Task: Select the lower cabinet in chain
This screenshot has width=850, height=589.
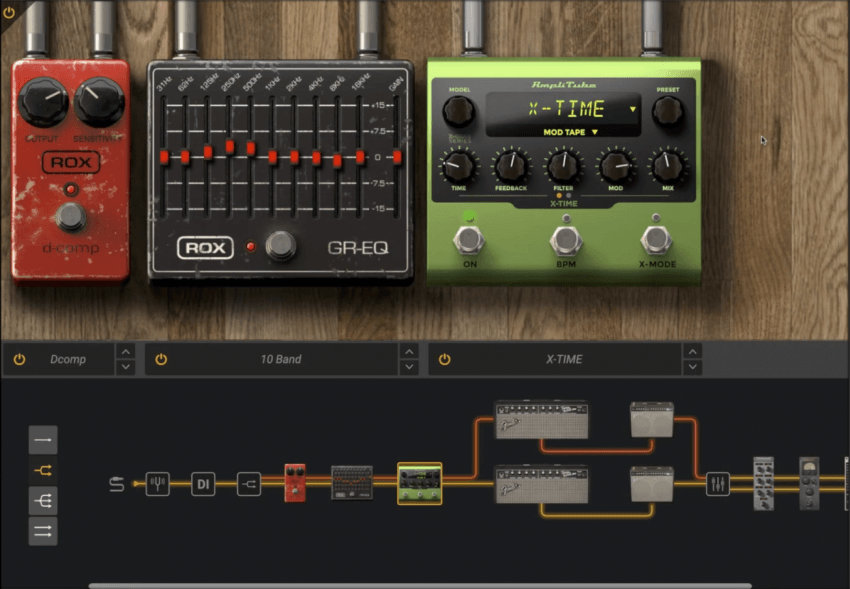Action: click(x=652, y=484)
